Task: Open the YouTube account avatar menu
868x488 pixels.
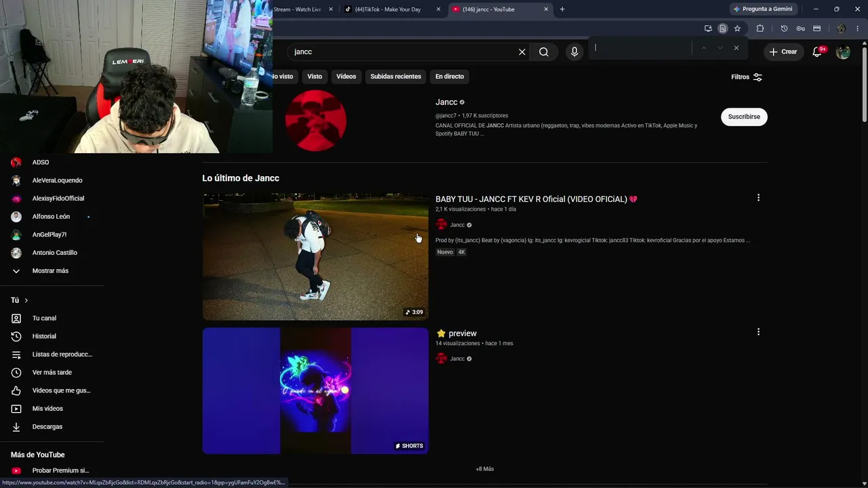Action: point(843,52)
